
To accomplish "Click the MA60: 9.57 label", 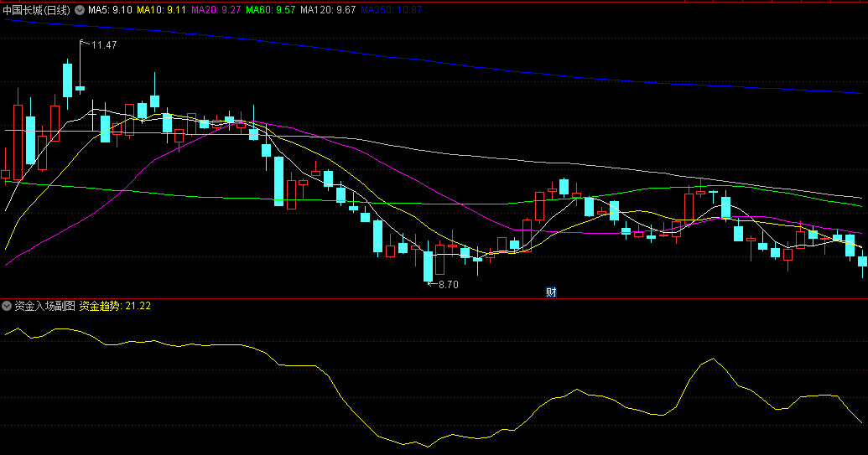I will (x=271, y=10).
